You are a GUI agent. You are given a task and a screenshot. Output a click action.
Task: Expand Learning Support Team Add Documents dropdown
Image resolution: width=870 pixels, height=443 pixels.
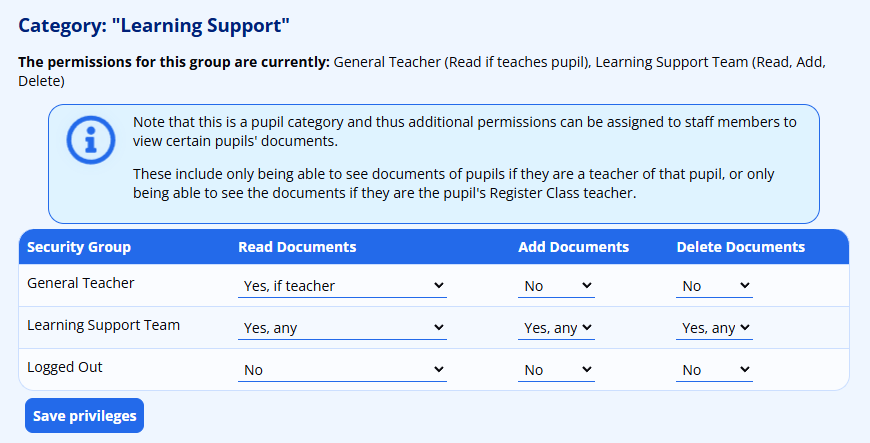coord(557,328)
